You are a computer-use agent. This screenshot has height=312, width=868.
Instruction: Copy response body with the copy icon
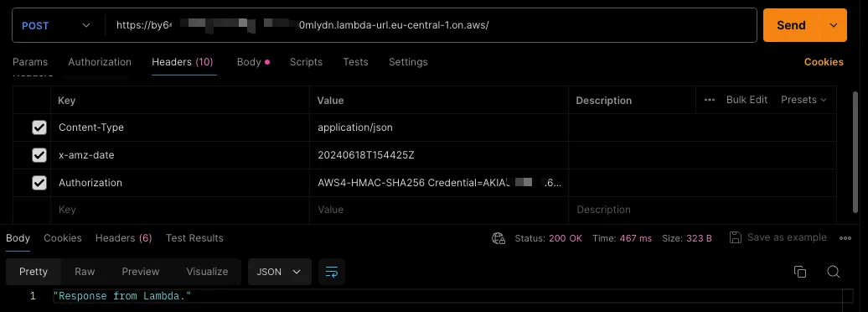800,272
